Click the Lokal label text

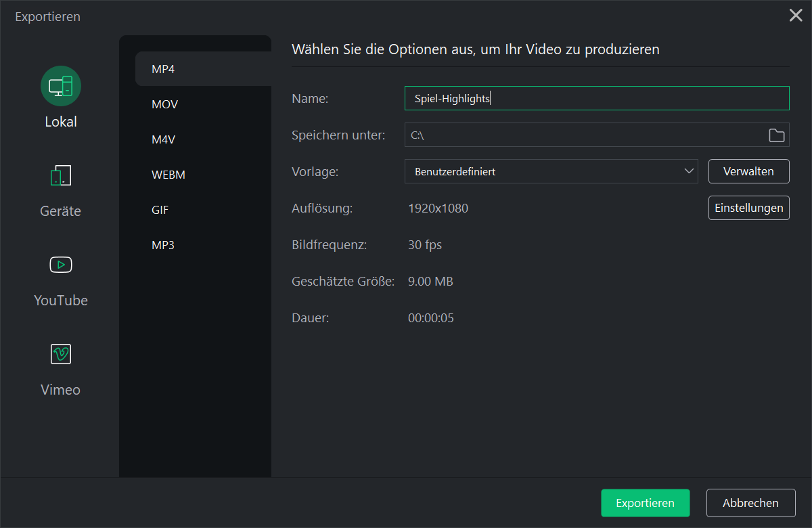(61, 122)
